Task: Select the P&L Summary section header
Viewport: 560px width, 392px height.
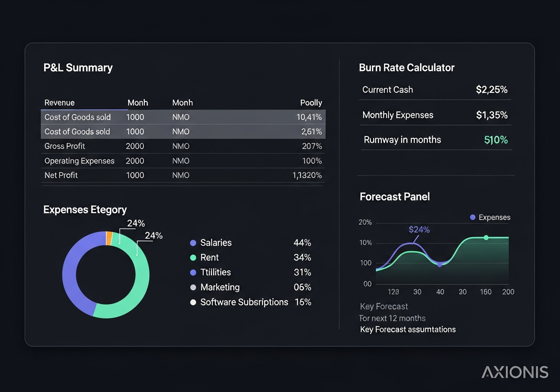Action: pyautogui.click(x=78, y=68)
